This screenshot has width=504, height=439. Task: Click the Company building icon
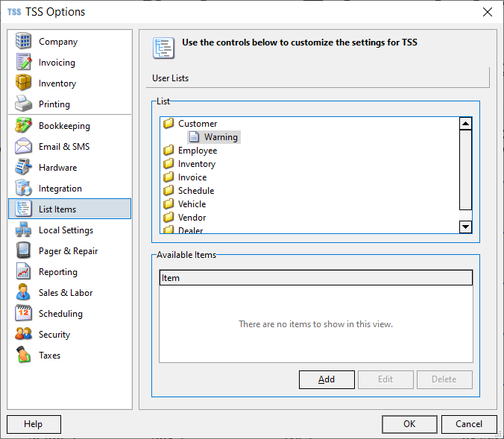(23, 41)
